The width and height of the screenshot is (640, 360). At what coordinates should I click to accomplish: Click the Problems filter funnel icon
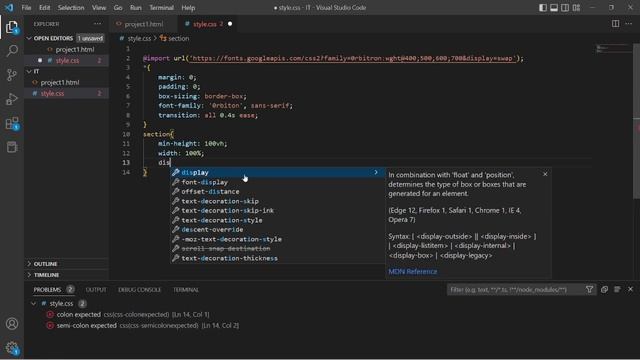(589, 289)
